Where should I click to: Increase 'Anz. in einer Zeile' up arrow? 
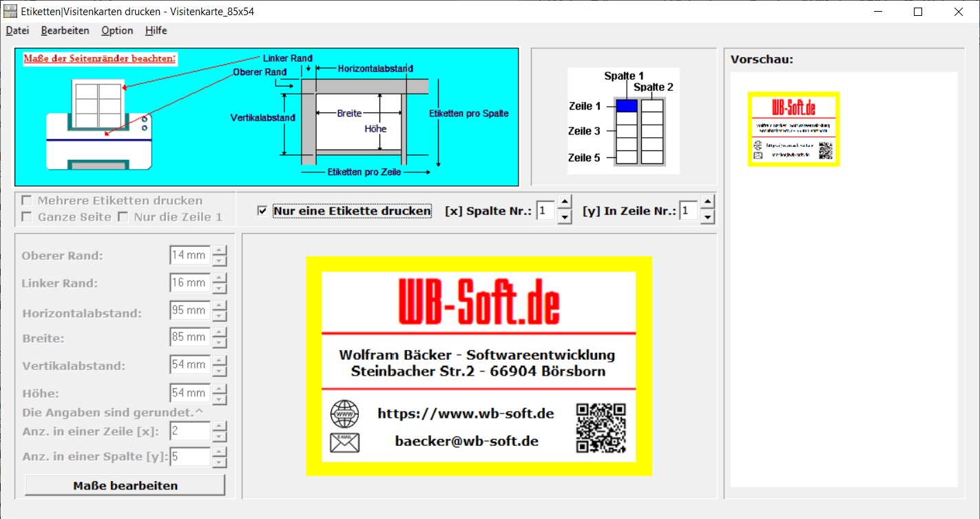tap(220, 427)
